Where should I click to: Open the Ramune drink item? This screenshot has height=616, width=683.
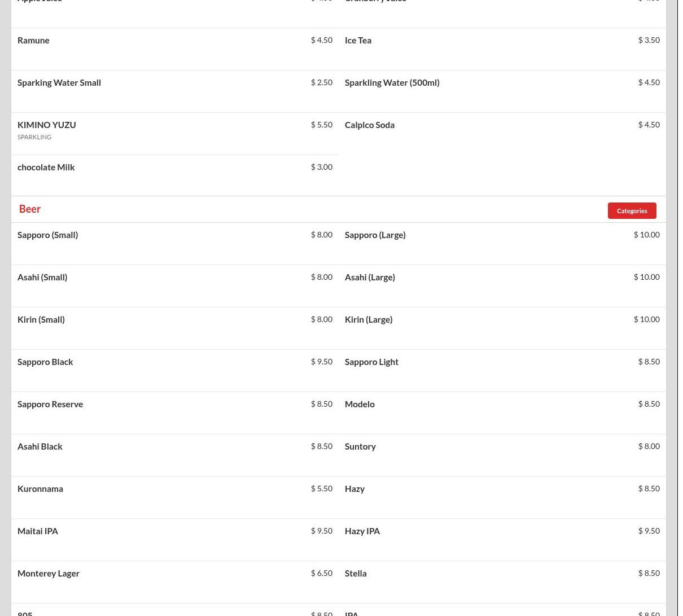(33, 40)
